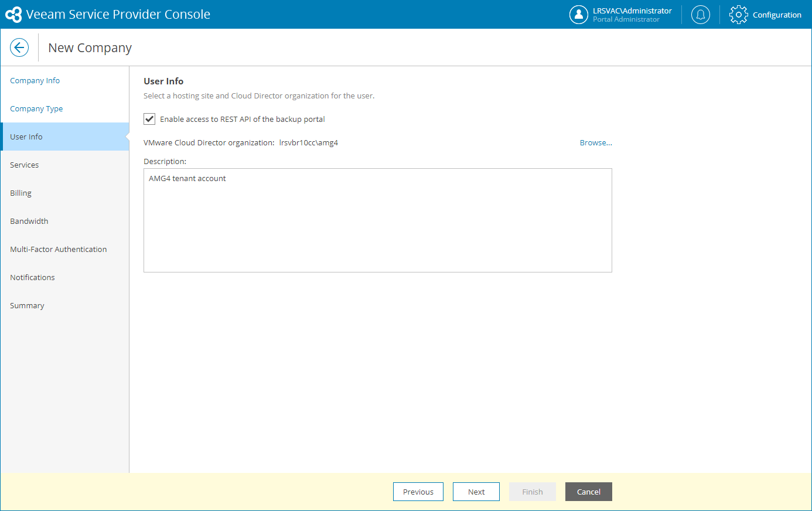
Task: Select the Bandwidth wizard step
Action: click(x=29, y=221)
